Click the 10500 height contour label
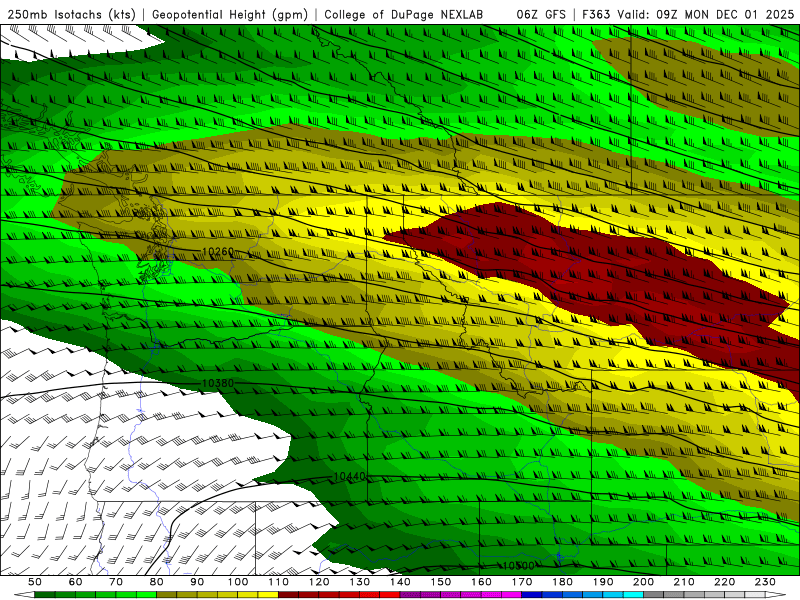 pyautogui.click(x=518, y=566)
